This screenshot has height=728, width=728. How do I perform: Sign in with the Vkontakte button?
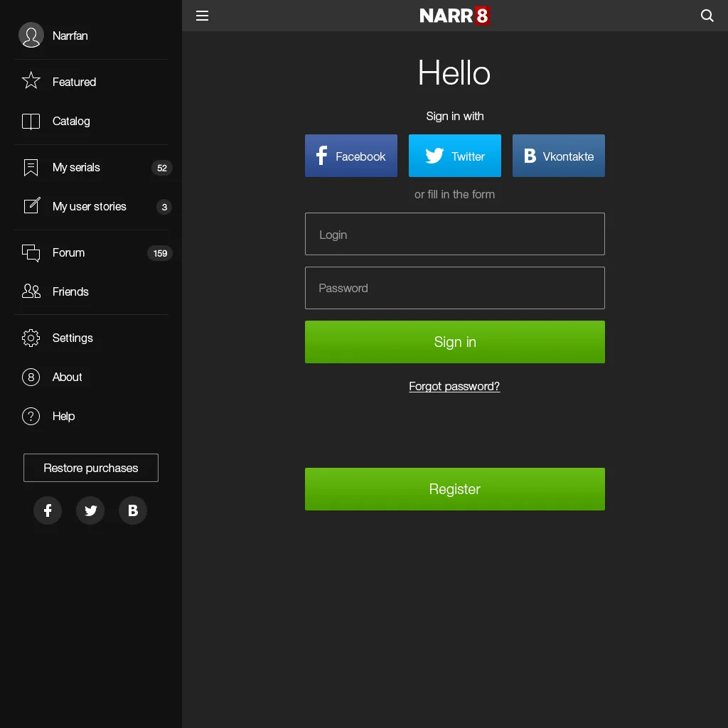(559, 156)
